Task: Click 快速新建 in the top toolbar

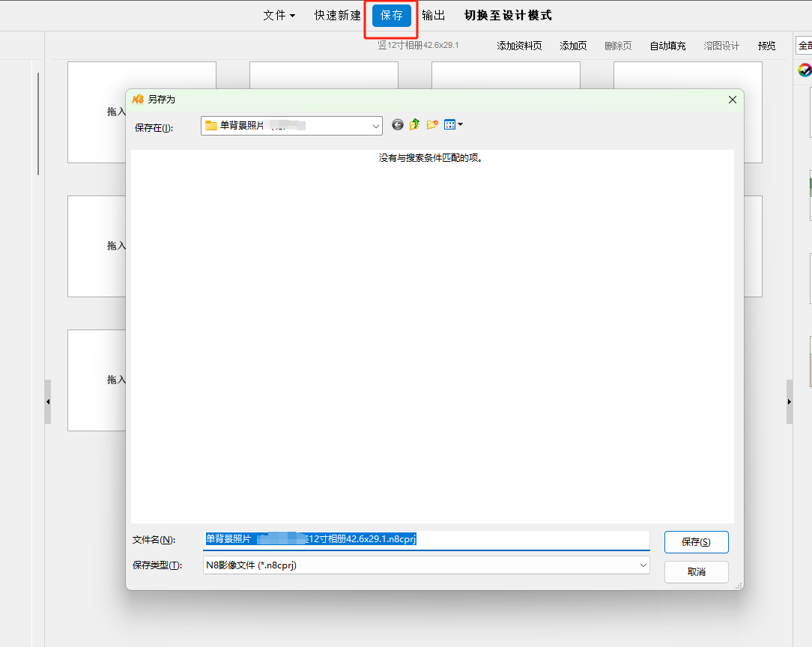Action: coord(337,16)
